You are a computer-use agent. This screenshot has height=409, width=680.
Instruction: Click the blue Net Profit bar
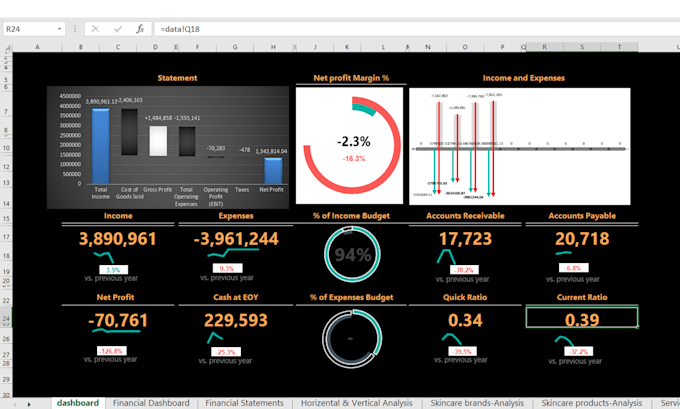pos(273,171)
